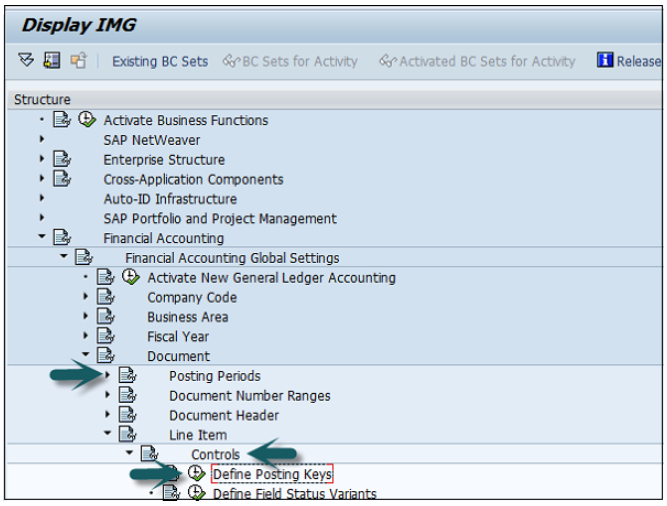Click BC Sets for Activity button
The height and width of the screenshot is (506, 667).
[x=290, y=61]
